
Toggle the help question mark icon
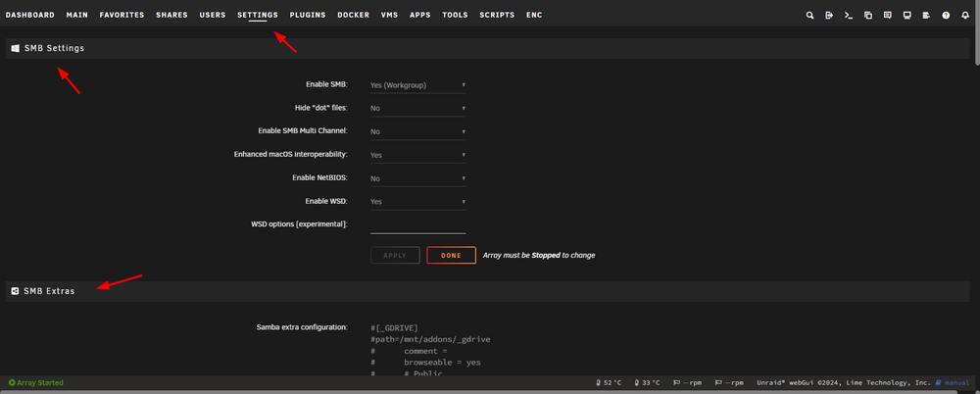(947, 15)
